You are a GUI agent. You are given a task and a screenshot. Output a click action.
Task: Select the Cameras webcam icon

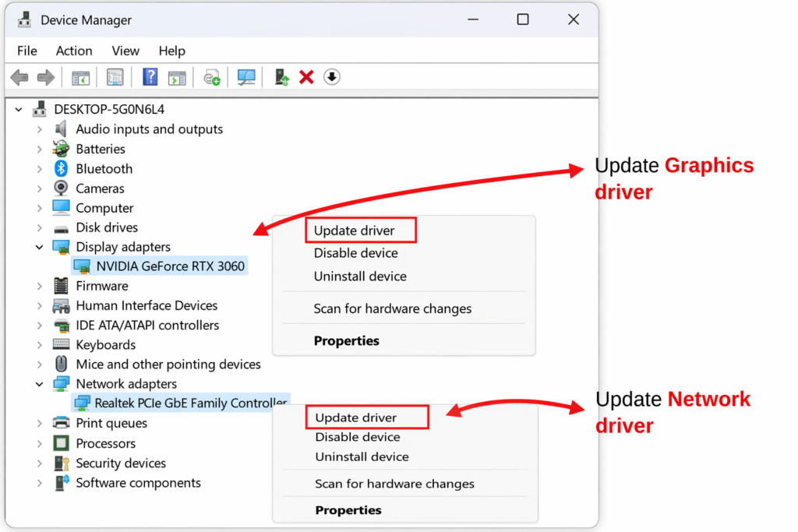61,188
